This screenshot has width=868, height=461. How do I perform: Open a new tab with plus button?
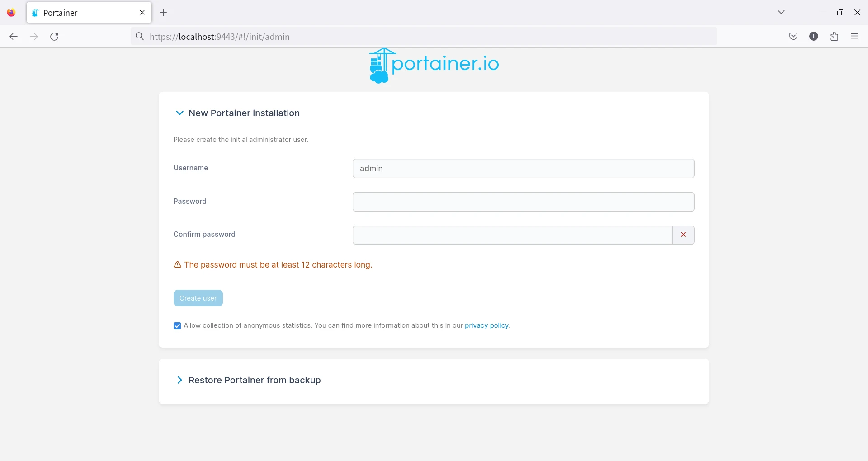(164, 13)
